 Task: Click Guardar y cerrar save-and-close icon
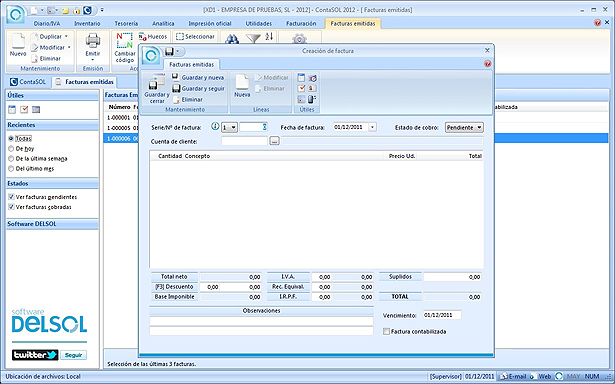tap(156, 89)
